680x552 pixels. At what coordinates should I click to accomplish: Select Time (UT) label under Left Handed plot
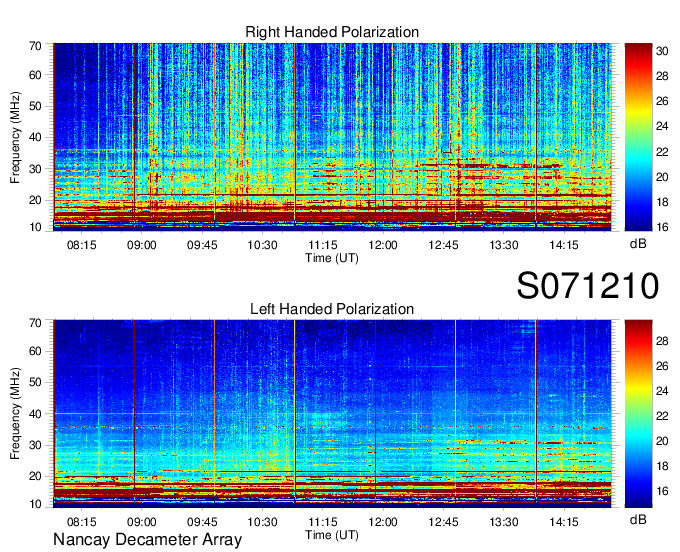tap(332, 535)
